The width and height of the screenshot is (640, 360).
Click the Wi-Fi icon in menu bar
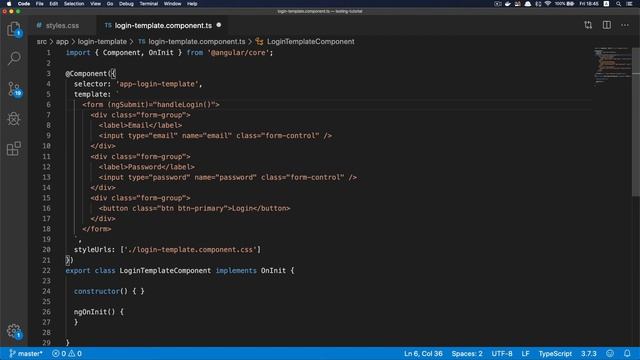pos(548,4)
